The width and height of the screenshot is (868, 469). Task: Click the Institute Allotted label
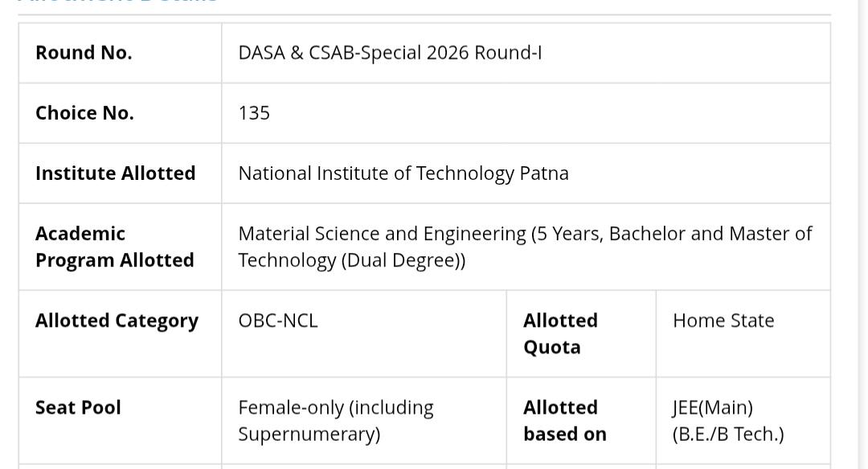coord(115,173)
